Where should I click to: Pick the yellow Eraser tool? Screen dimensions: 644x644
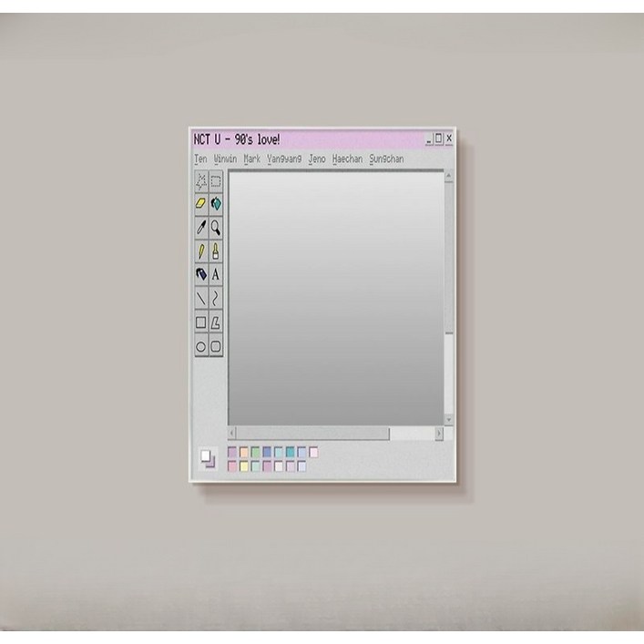pyautogui.click(x=201, y=204)
